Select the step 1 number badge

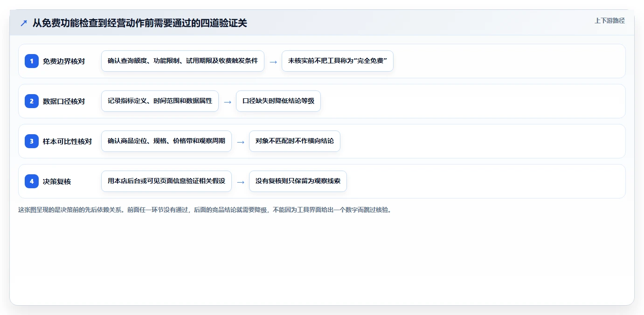pyautogui.click(x=32, y=61)
